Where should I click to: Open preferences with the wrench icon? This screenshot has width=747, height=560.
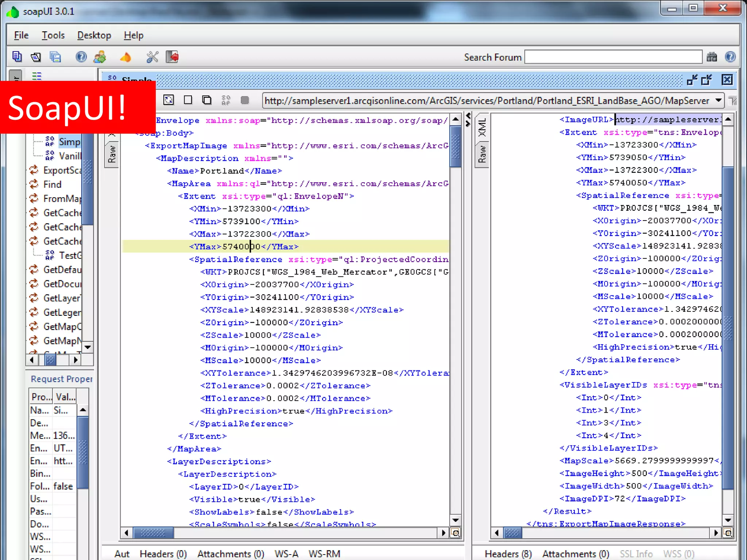point(152,57)
